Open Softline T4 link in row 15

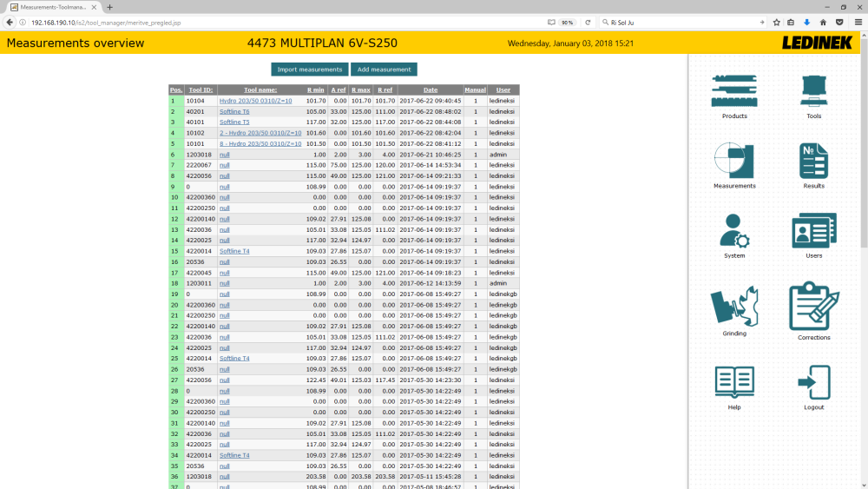(234, 251)
